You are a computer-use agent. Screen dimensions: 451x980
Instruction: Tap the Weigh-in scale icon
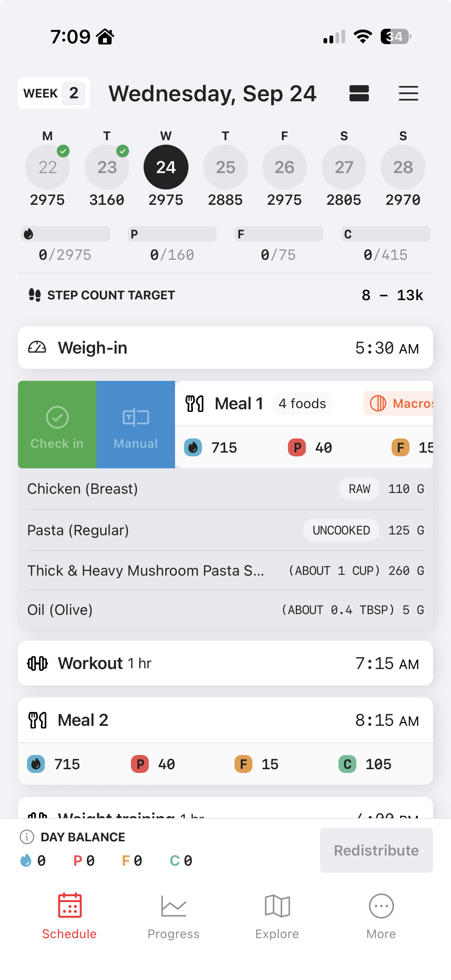click(37, 347)
